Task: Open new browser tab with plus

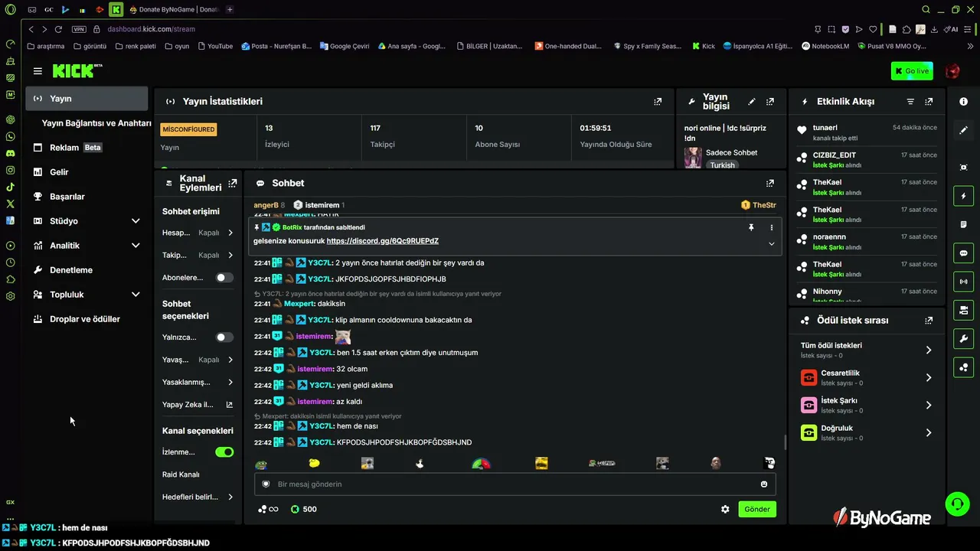Action: point(230,9)
